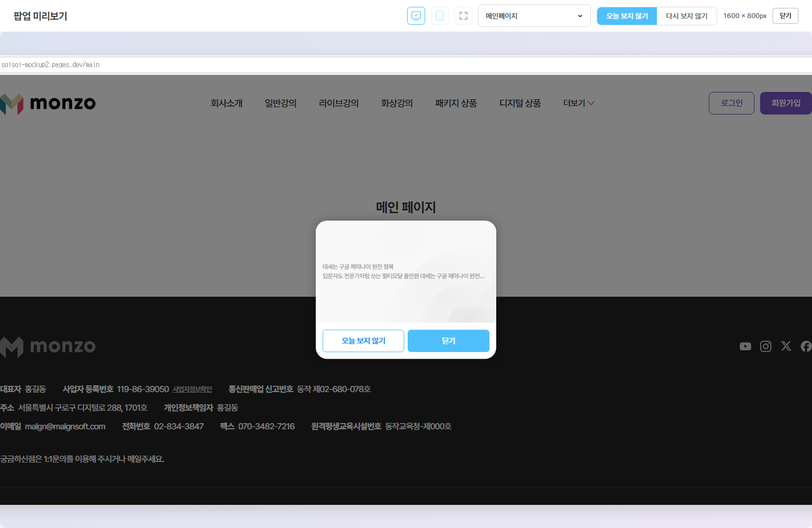Open Instagram icon in footer
Screen dimensions: 812x528
coord(766,346)
